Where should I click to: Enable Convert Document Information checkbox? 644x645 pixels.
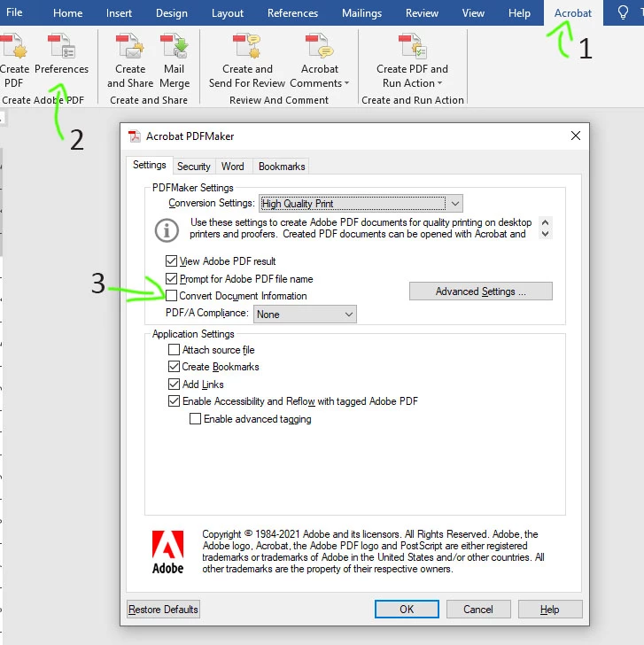172,295
